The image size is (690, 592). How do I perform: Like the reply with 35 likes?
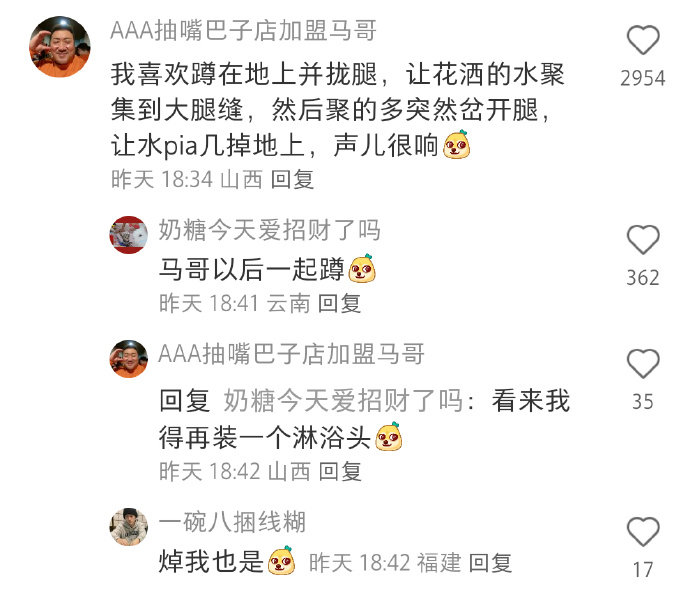(x=643, y=364)
